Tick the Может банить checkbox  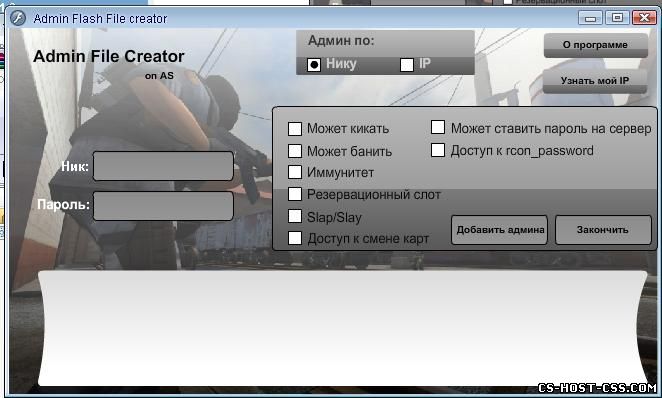pyautogui.click(x=295, y=151)
